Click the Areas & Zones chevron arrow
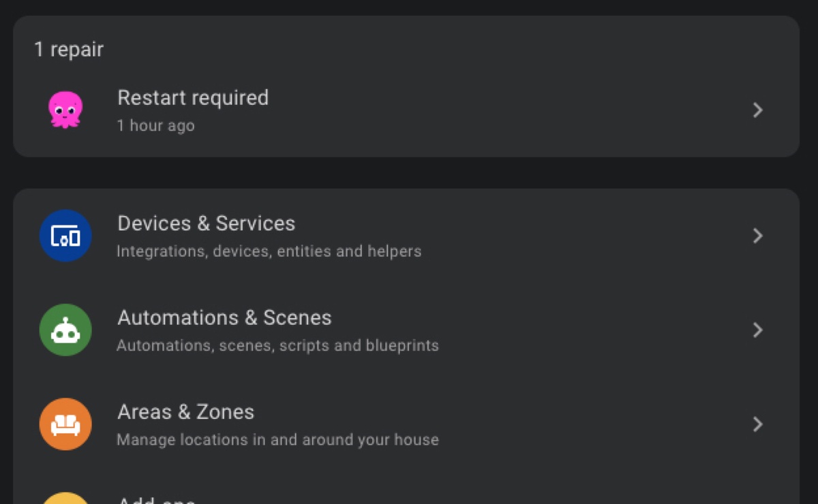Viewport: 818px width, 504px height. click(x=757, y=424)
